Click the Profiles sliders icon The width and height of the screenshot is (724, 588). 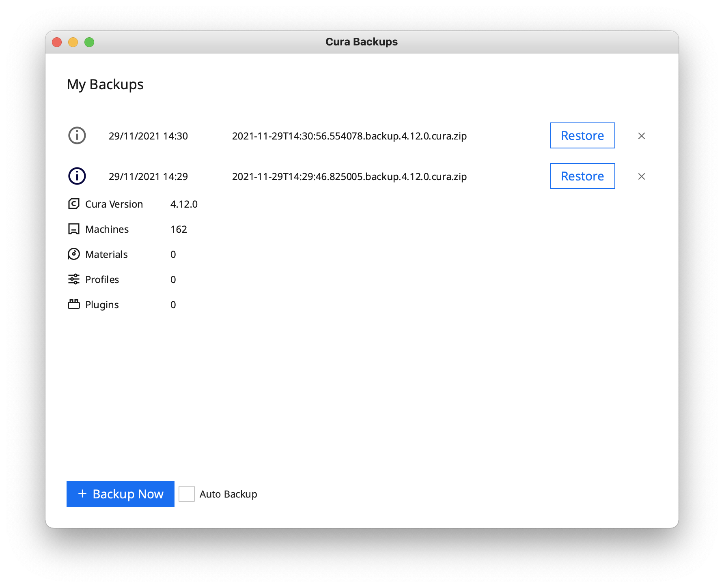(x=74, y=279)
